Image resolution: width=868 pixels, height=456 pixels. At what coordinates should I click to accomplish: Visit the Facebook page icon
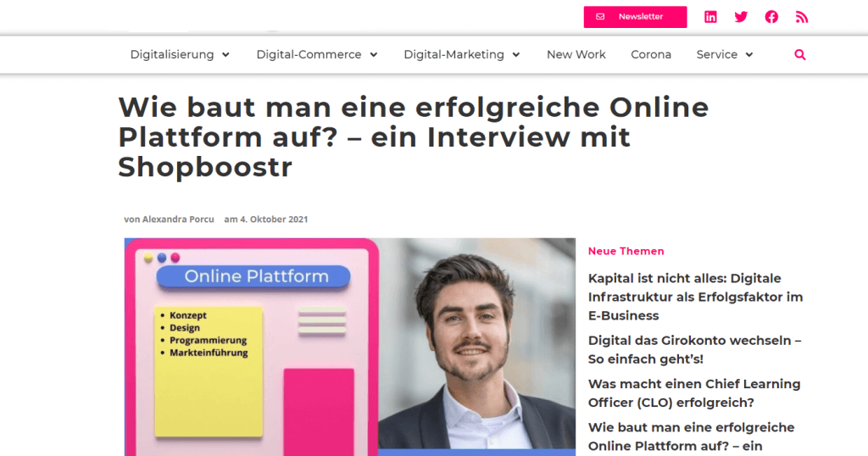(x=771, y=17)
